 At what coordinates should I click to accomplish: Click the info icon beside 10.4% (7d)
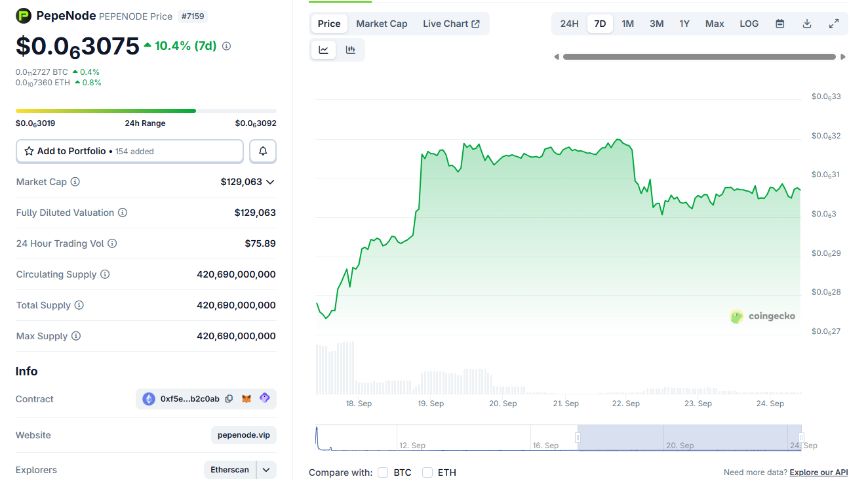coord(226,46)
